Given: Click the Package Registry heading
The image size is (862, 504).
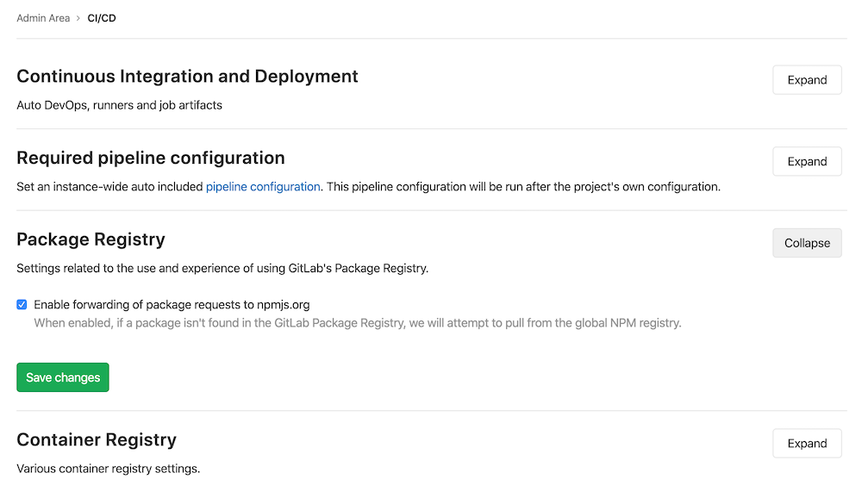Looking at the screenshot, I should point(91,240).
